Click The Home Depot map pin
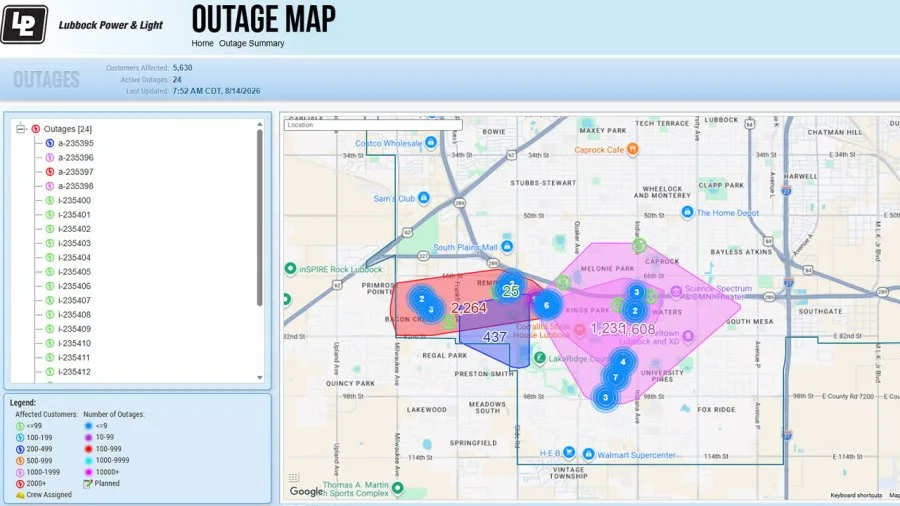Screen dimensions: 900x506 [x=687, y=212]
